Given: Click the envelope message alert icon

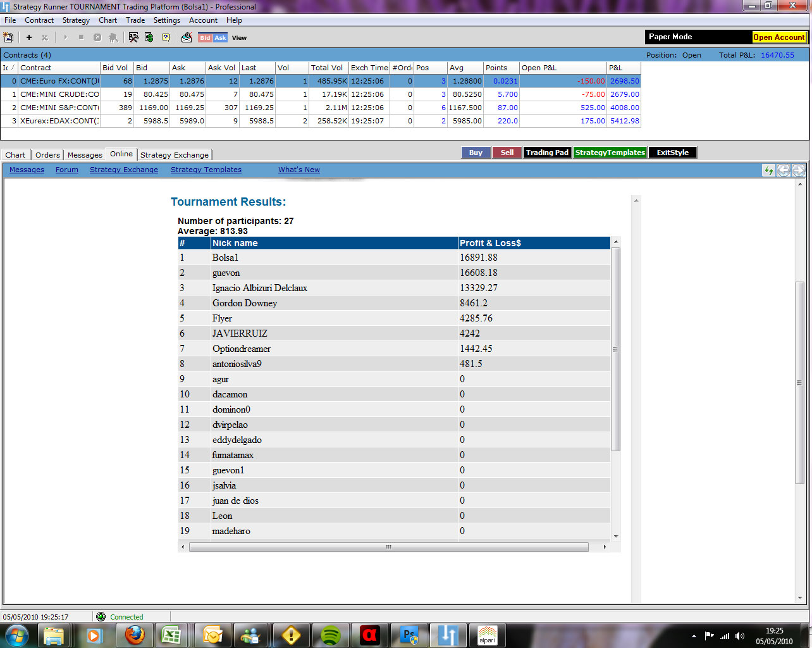Looking at the screenshot, I should tap(187, 37).
